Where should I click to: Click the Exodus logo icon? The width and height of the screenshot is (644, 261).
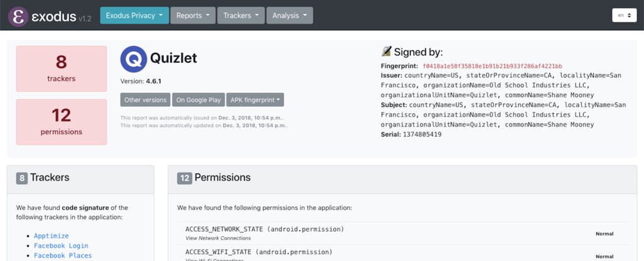[x=19, y=16]
